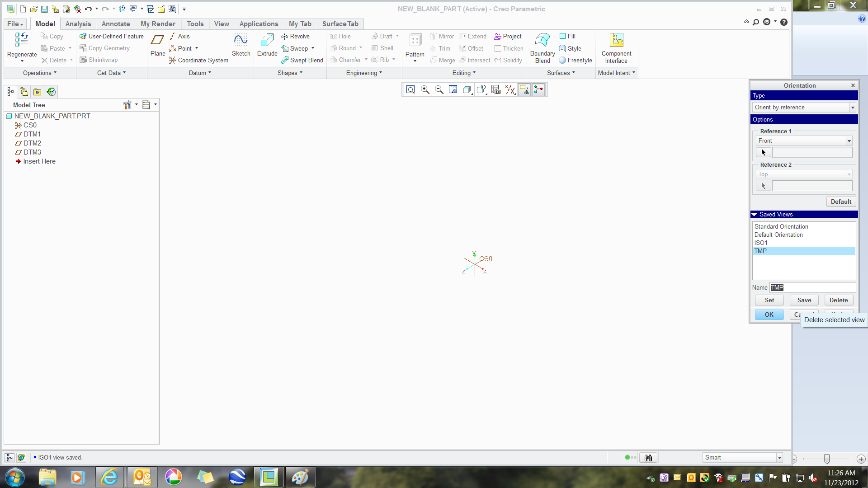The image size is (868, 488).
Task: Expand the Operations group dropdown
Action: point(40,73)
